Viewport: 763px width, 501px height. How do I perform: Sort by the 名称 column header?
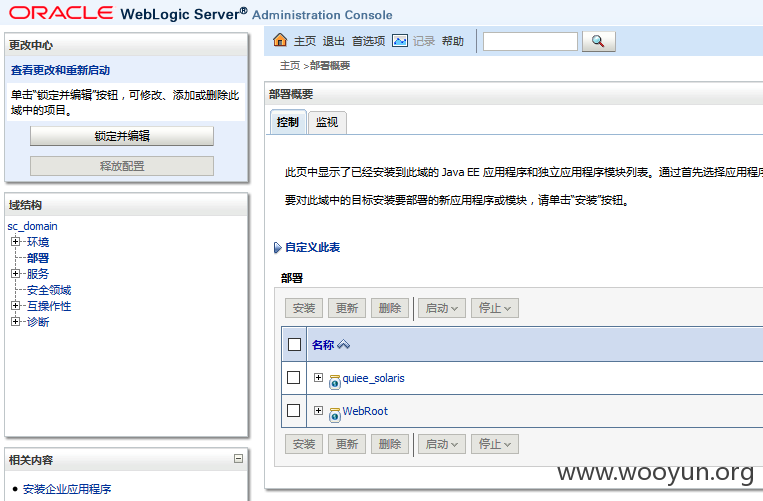[x=323, y=345]
